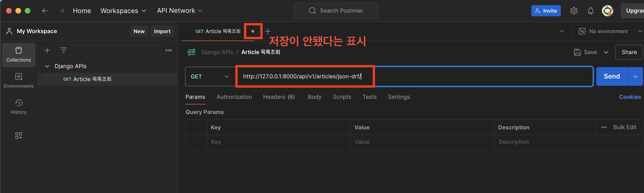Go to Home
The width and height of the screenshot is (644, 193).
click(82, 11)
